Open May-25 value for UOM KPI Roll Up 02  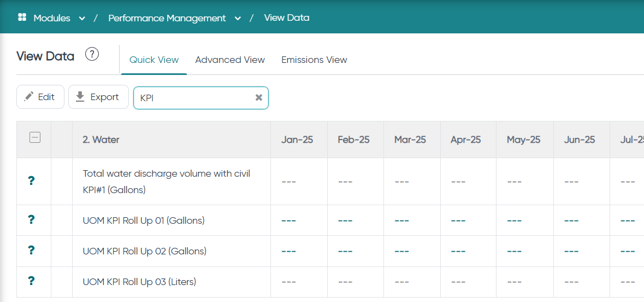(x=515, y=251)
